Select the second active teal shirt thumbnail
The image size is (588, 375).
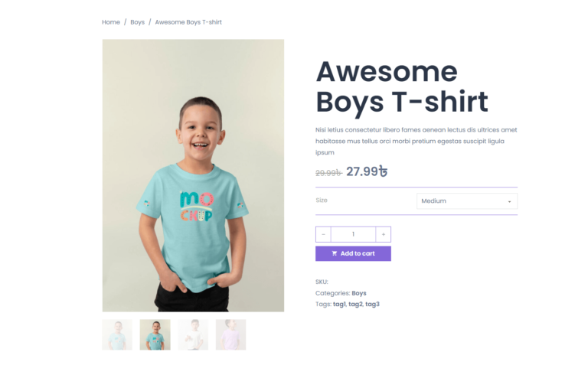pos(155,334)
